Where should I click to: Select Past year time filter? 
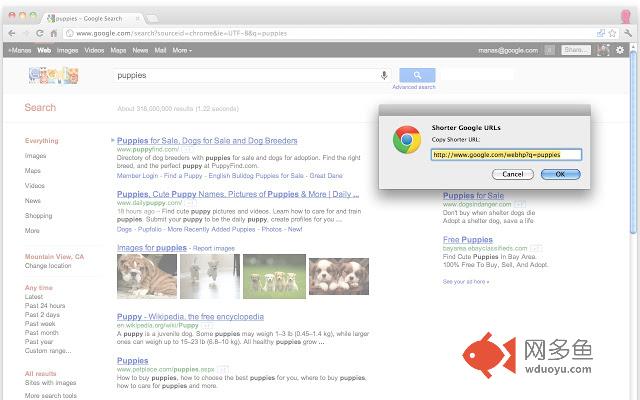(39, 342)
